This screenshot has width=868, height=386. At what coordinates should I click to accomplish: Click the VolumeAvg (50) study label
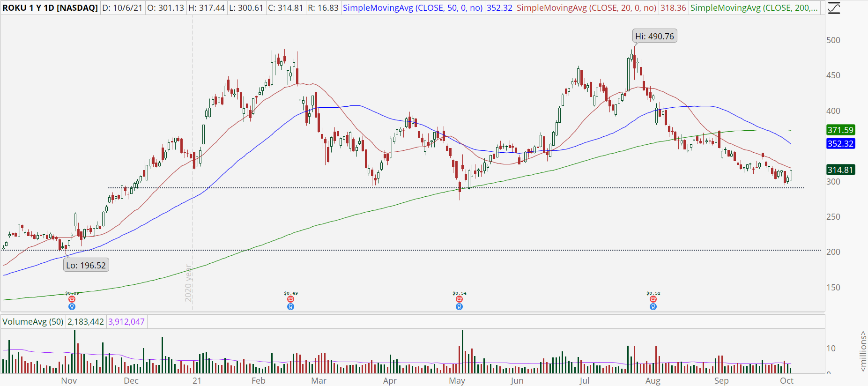pyautogui.click(x=33, y=322)
